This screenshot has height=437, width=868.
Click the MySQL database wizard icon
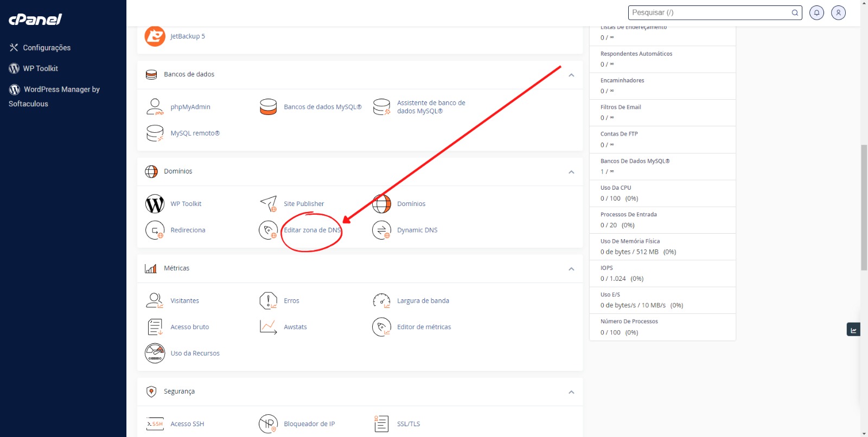[x=381, y=107]
